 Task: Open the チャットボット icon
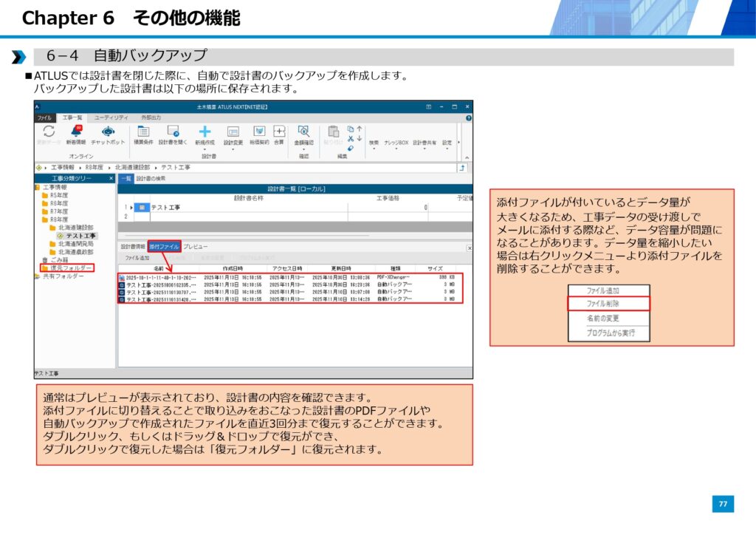[x=108, y=132]
